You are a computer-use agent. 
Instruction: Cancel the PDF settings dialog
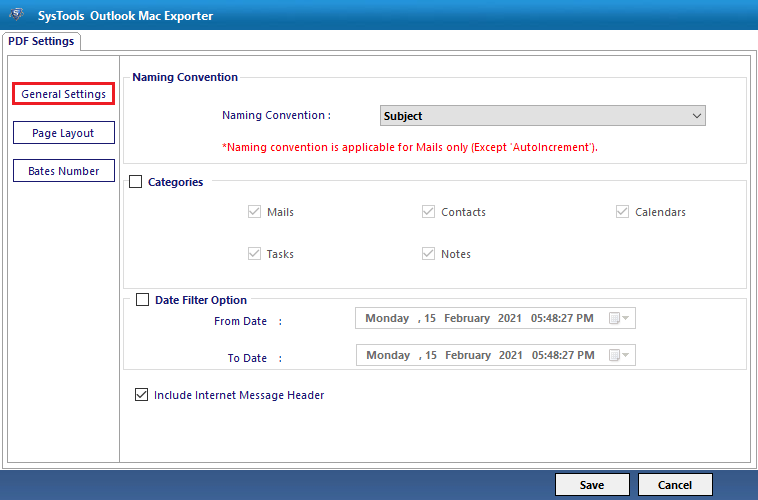(x=675, y=485)
